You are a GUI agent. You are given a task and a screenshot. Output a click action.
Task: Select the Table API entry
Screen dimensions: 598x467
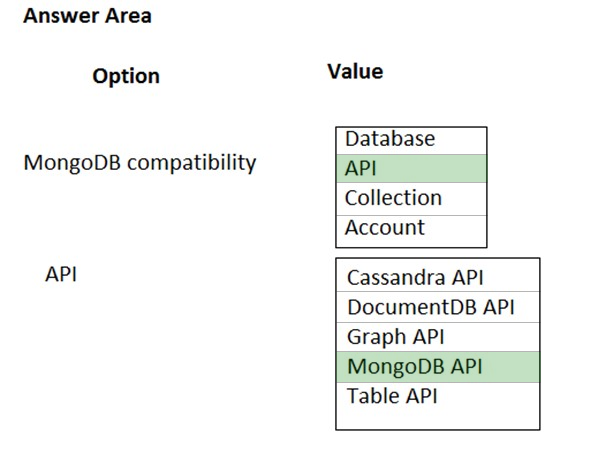[438, 396]
